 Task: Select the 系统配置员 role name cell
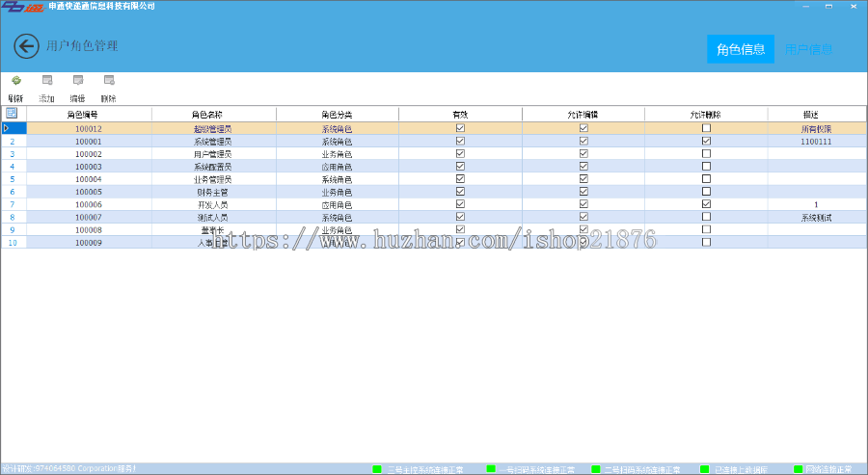click(x=213, y=167)
